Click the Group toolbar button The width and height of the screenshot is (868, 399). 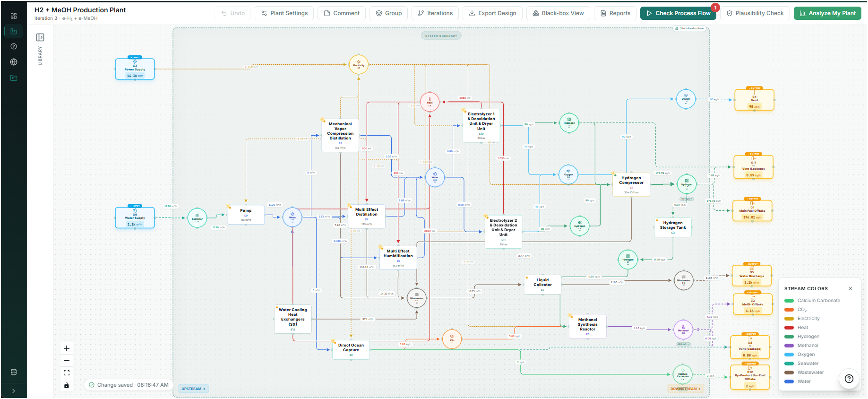[389, 13]
